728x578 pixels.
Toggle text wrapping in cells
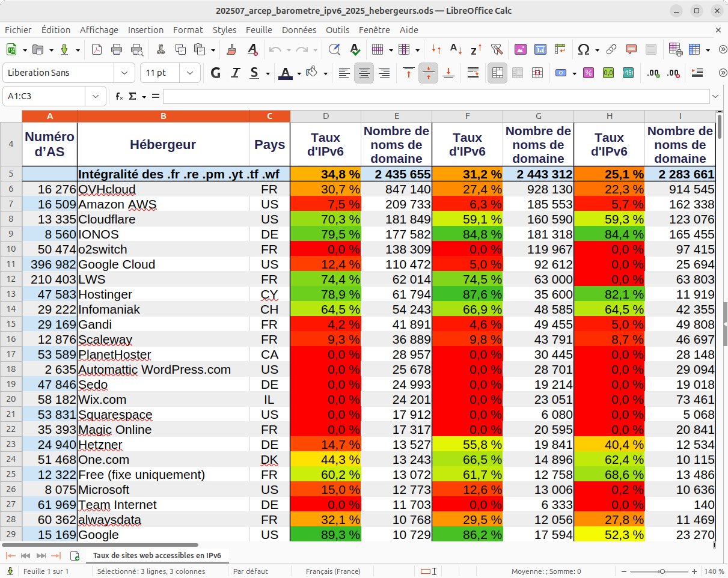(473, 73)
